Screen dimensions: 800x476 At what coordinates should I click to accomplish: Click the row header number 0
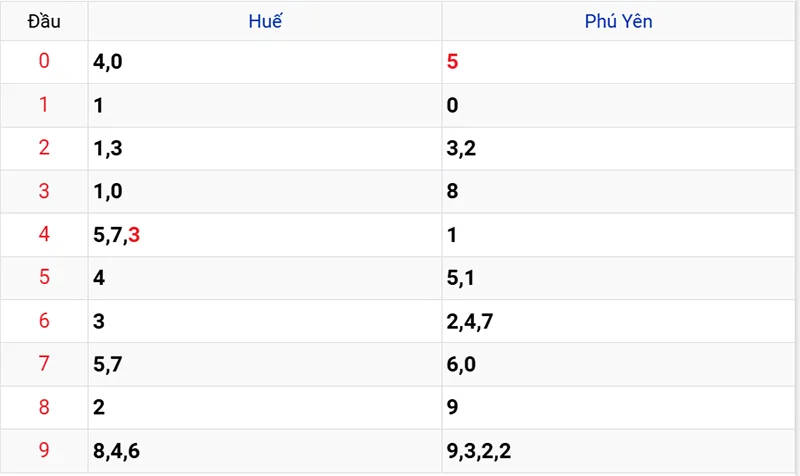tap(43, 62)
